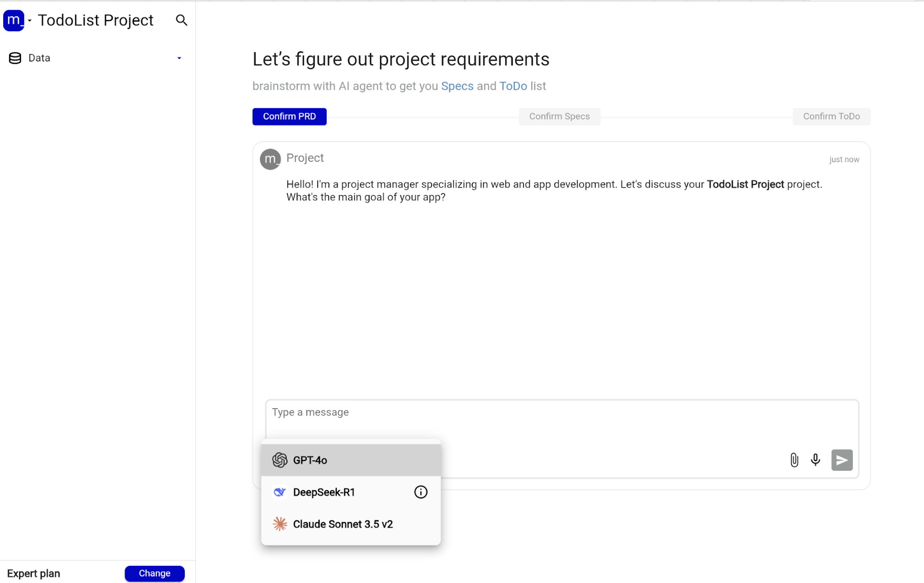Click the search magnifier icon
Viewport: 924px width, 583px height.
point(181,20)
